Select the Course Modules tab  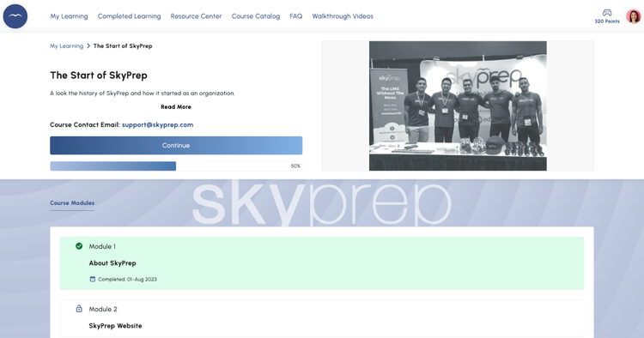(72, 203)
